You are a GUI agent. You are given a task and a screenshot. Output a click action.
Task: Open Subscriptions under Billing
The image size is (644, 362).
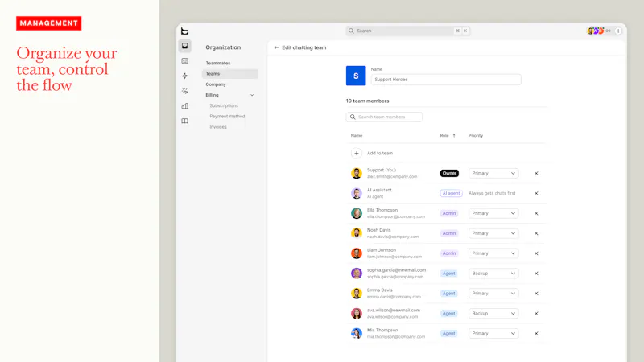click(x=224, y=106)
